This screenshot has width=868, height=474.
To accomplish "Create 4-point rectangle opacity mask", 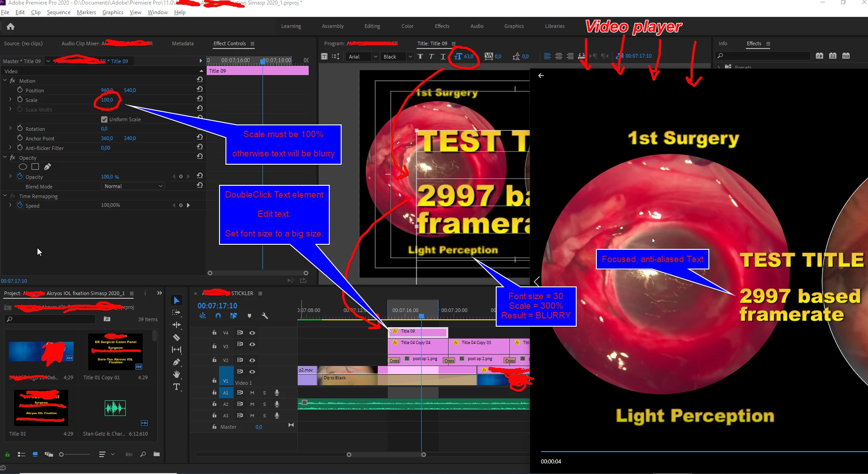I will [x=35, y=167].
